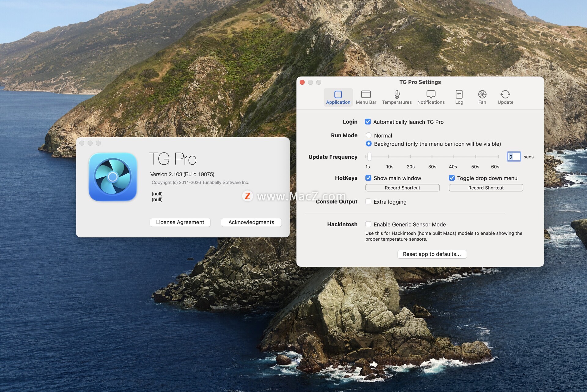Enable Generic Sensor Mode for Hackintosh

click(368, 224)
